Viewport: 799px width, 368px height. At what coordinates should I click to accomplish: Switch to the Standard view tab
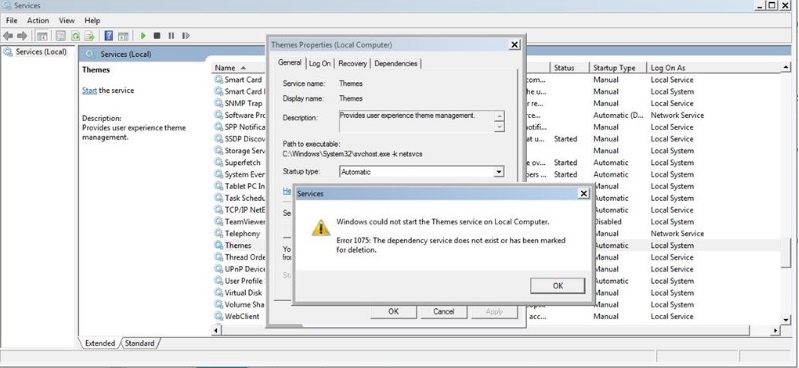click(140, 344)
